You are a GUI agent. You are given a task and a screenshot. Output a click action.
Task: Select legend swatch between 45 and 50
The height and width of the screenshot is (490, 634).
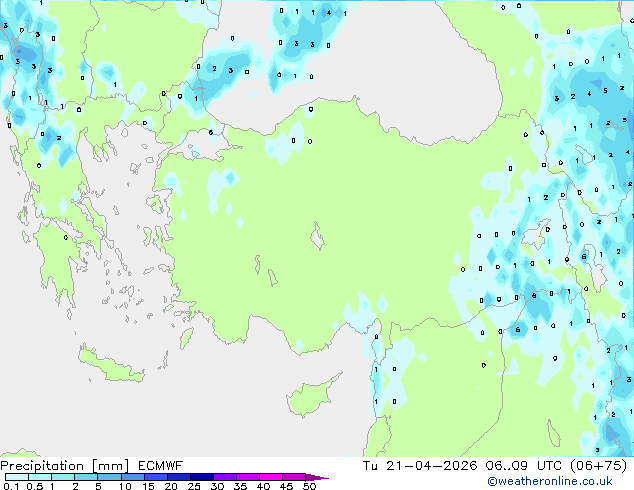pyautogui.click(x=294, y=477)
